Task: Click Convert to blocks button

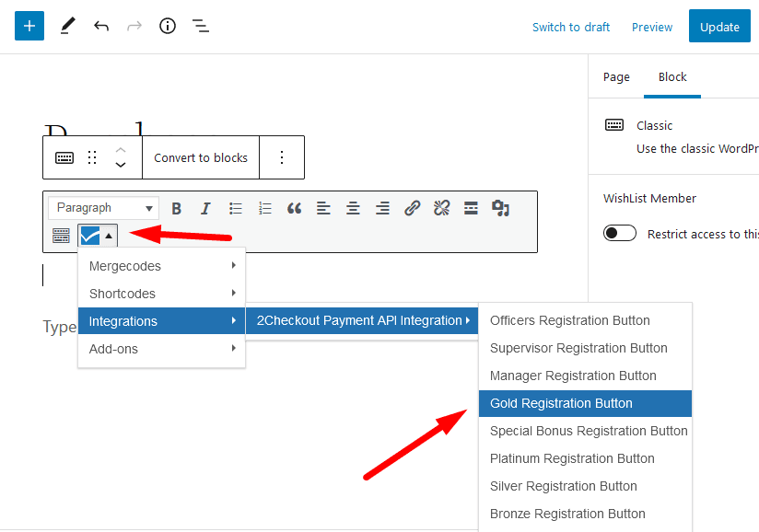Action: 201,157
